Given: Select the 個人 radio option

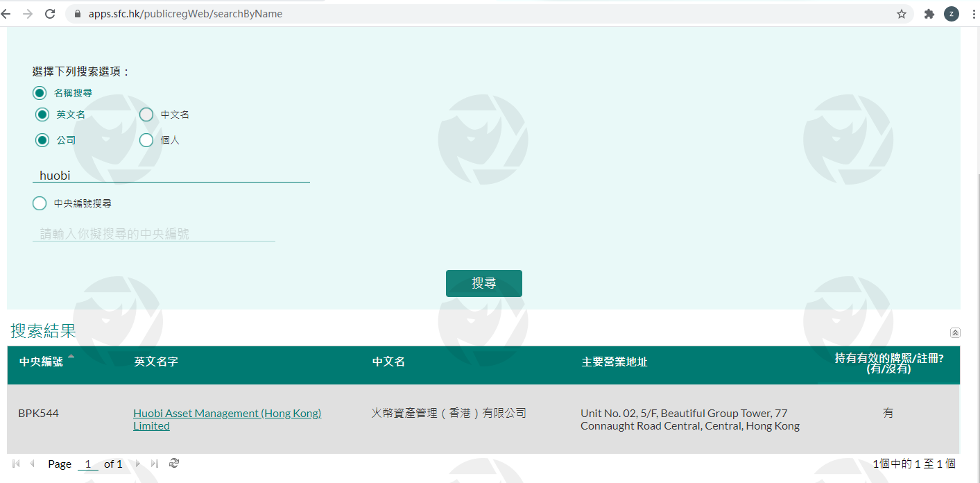Looking at the screenshot, I should (x=146, y=140).
